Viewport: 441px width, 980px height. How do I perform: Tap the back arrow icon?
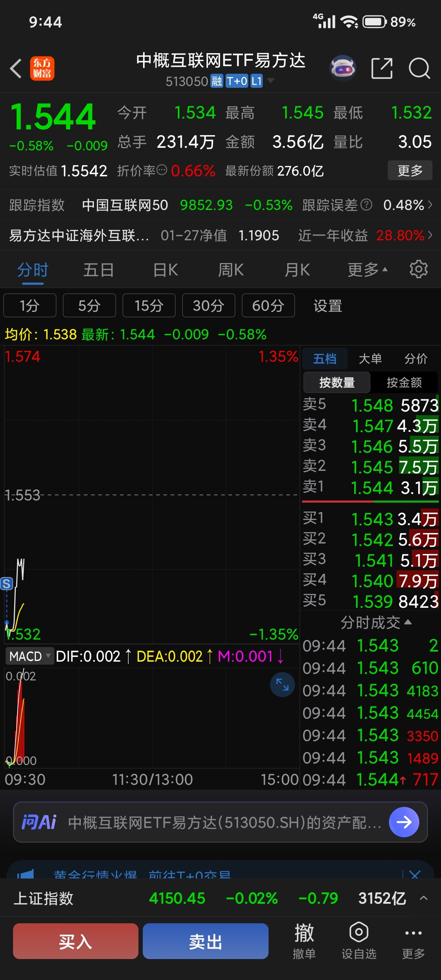pos(16,69)
